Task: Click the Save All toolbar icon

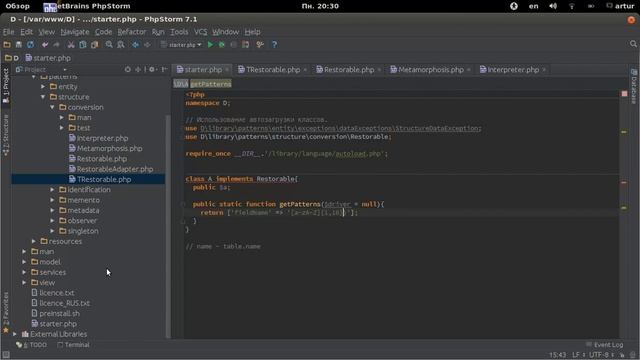Action: pyautogui.click(x=18, y=44)
